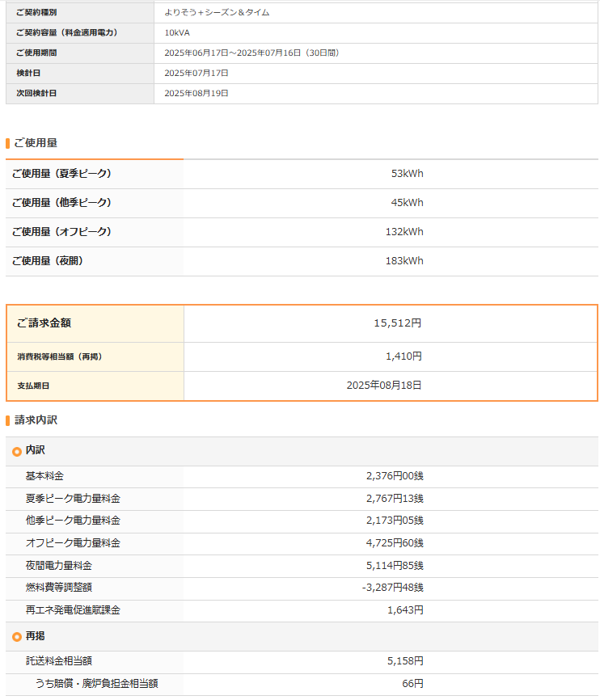
Task: Click the 再掲 subsection header text
Action: [36, 635]
